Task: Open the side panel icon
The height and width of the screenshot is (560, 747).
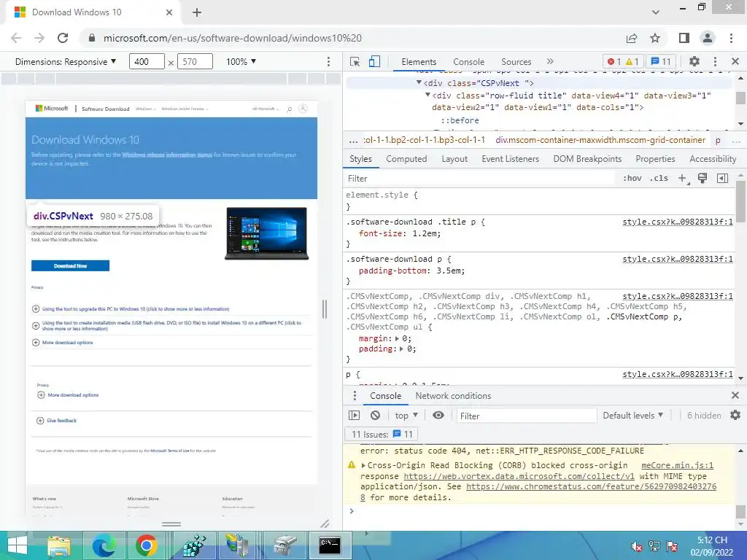Action: (684, 38)
